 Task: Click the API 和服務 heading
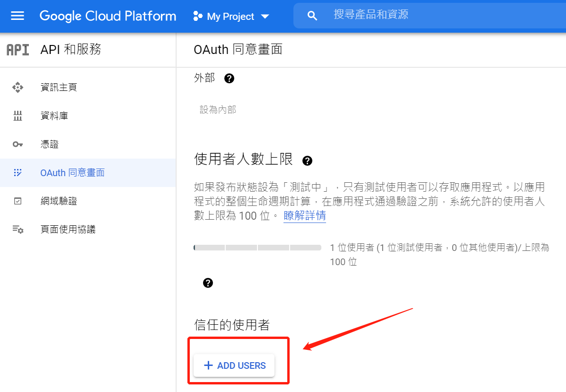pos(71,49)
